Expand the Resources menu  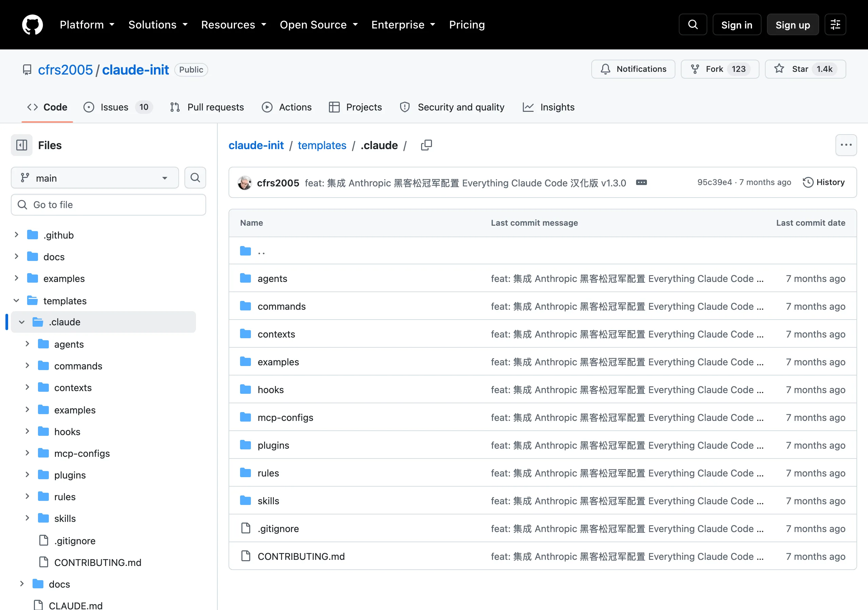tap(234, 25)
